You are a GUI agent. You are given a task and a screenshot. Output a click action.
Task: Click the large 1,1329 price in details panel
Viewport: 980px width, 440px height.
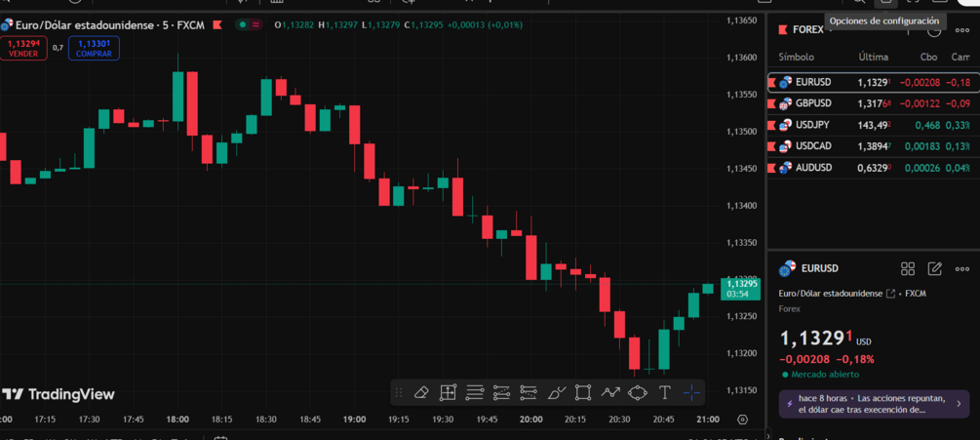[x=815, y=339]
